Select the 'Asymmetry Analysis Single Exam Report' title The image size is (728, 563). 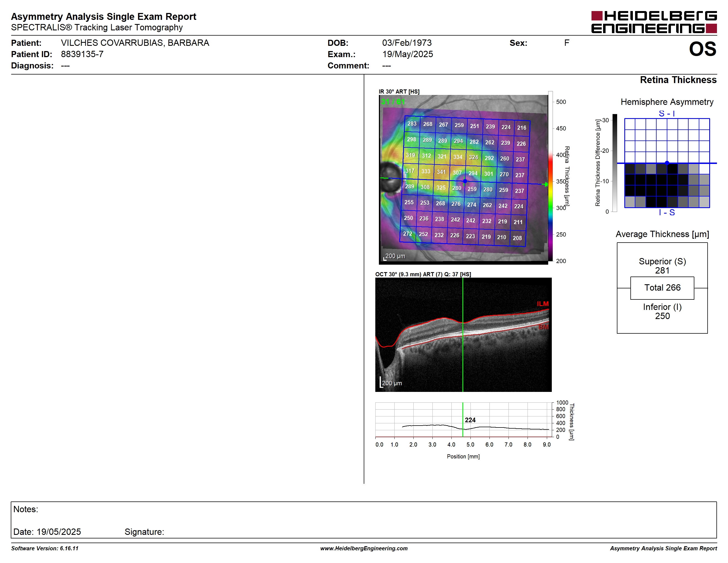(x=104, y=17)
